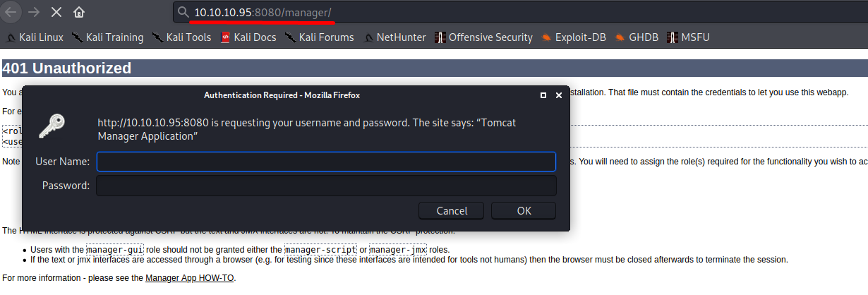Confirm credentials with OK button

point(524,210)
